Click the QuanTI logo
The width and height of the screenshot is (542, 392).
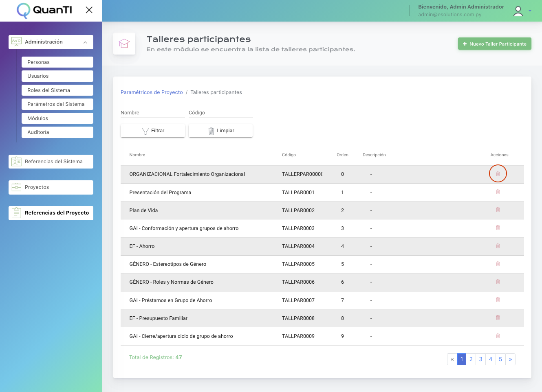[44, 10]
